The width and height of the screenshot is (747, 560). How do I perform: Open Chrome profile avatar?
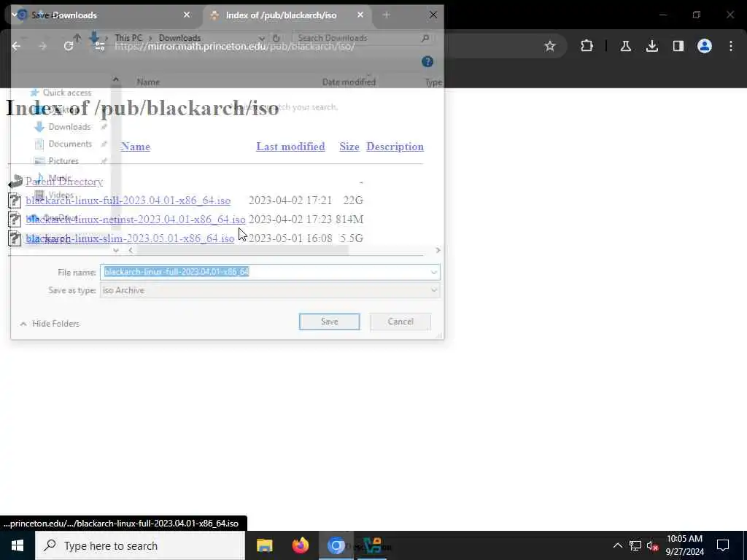click(704, 46)
